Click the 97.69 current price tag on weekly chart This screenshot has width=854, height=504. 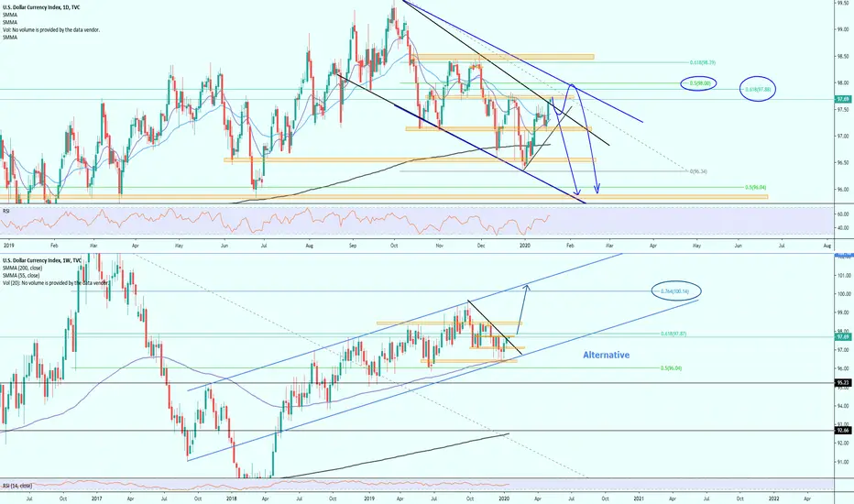click(843, 337)
